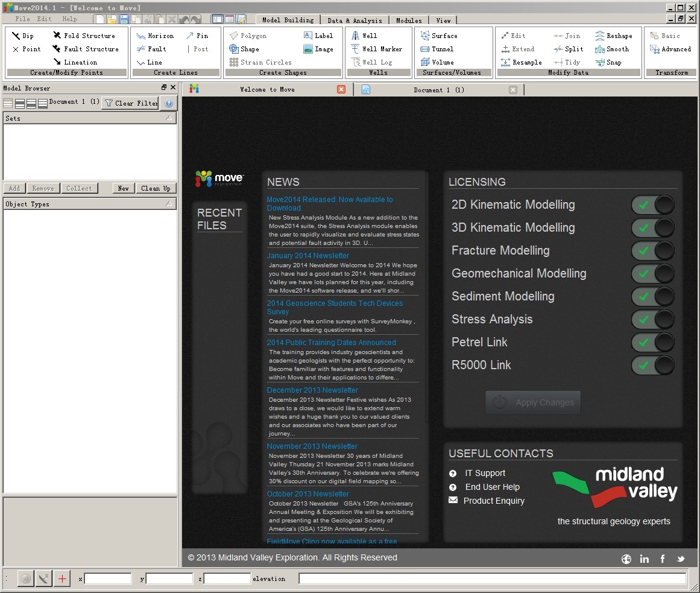Viewport: 700px width, 593px height.
Task: Open the End User Help link
Action: tap(493, 487)
